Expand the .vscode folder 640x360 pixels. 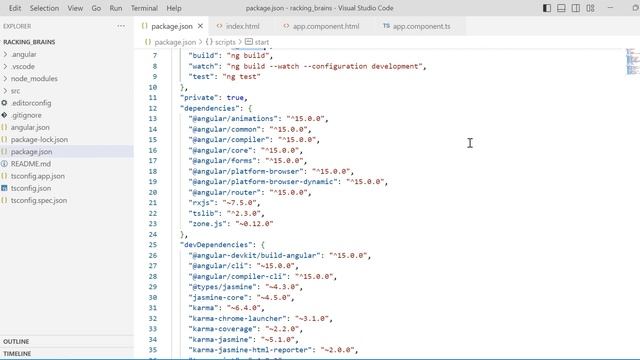tap(5, 66)
